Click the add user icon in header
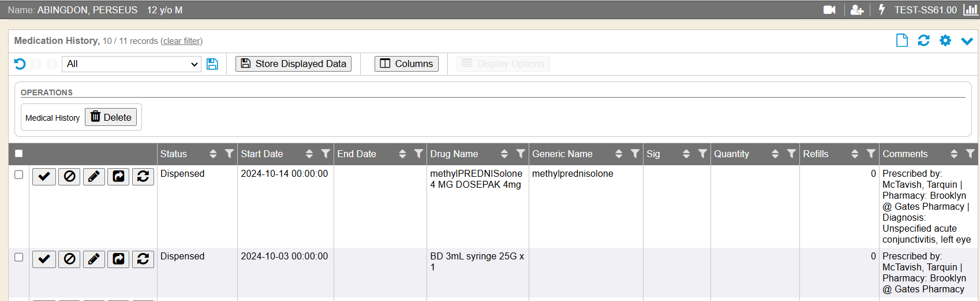This screenshot has width=980, height=301. pyautogui.click(x=857, y=10)
